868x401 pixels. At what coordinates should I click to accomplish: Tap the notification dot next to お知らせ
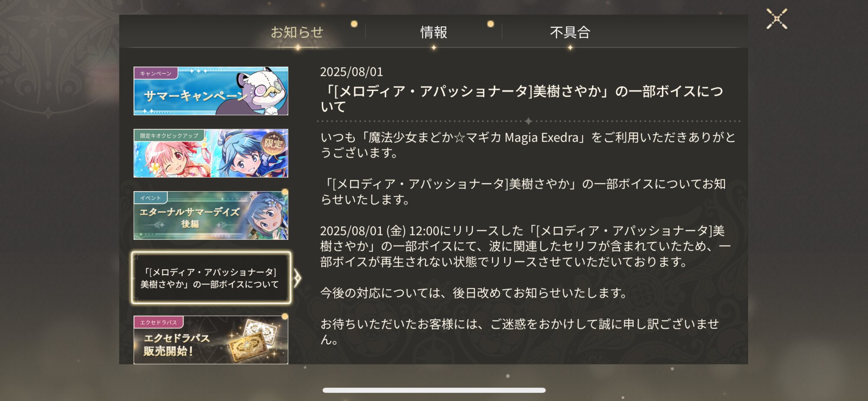click(354, 24)
